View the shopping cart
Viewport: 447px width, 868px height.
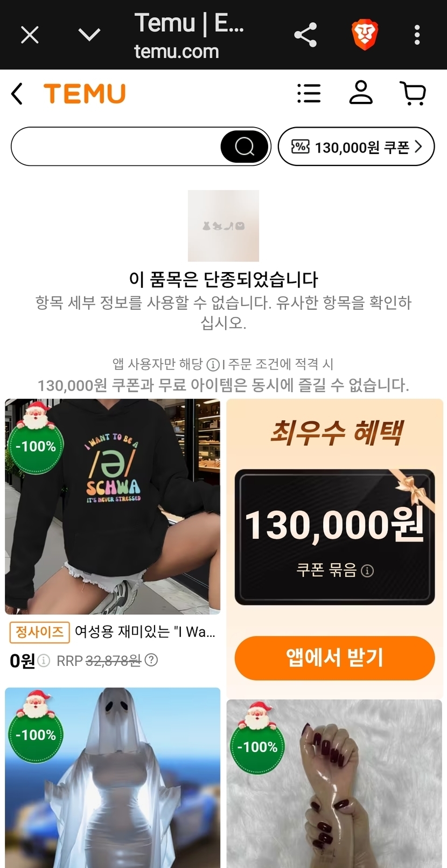click(x=413, y=93)
